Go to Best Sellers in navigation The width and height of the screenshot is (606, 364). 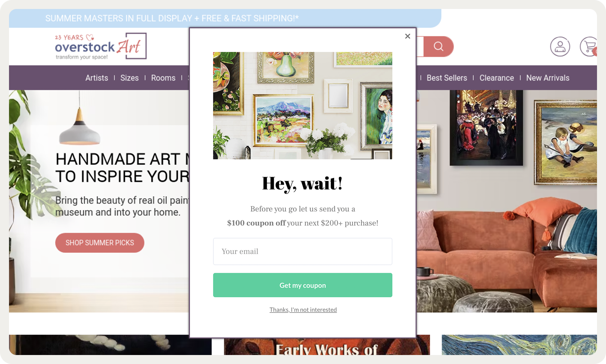(x=447, y=78)
